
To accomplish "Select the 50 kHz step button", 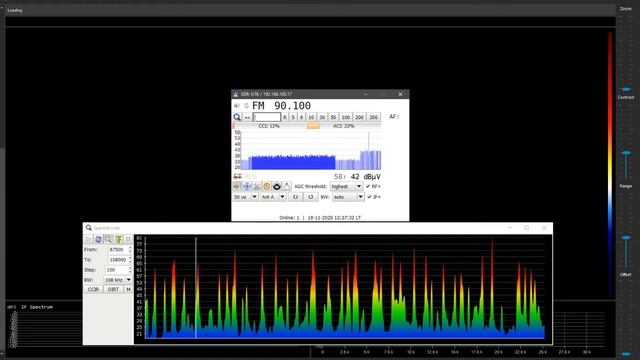I will [x=333, y=117].
